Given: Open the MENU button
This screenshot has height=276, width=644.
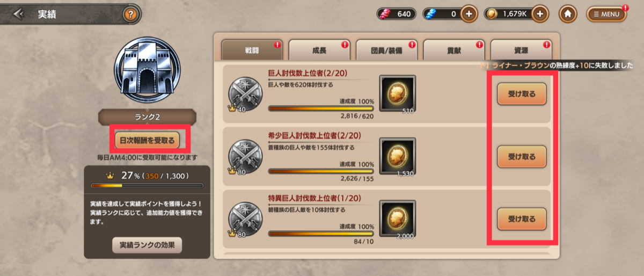Looking at the screenshot, I should (606, 14).
